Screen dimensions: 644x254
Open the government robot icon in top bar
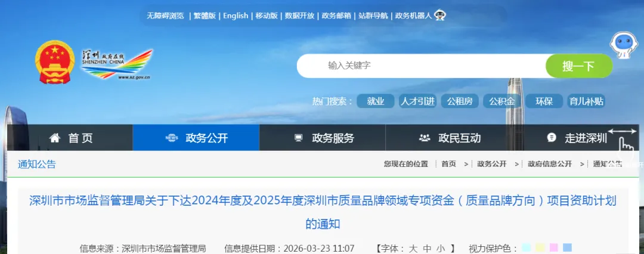coord(440,16)
